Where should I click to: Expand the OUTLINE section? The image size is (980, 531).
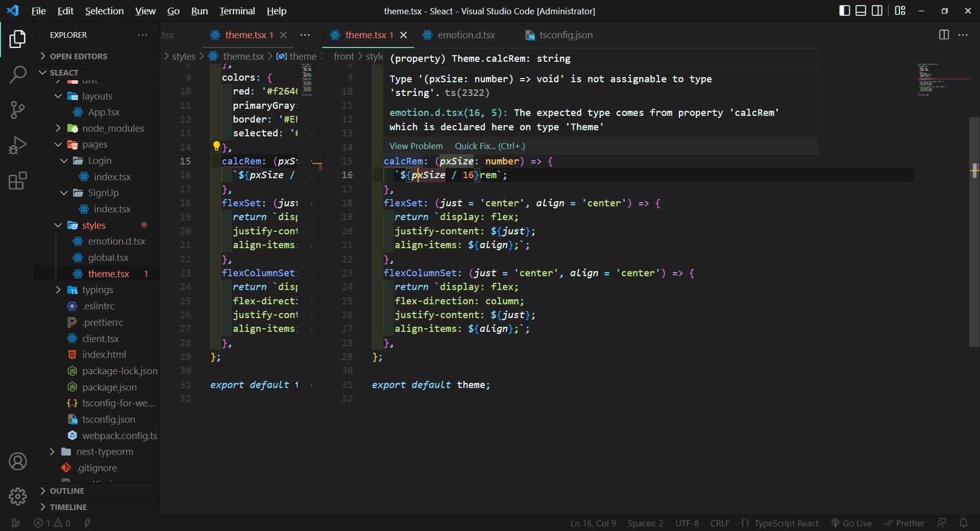tap(97, 491)
